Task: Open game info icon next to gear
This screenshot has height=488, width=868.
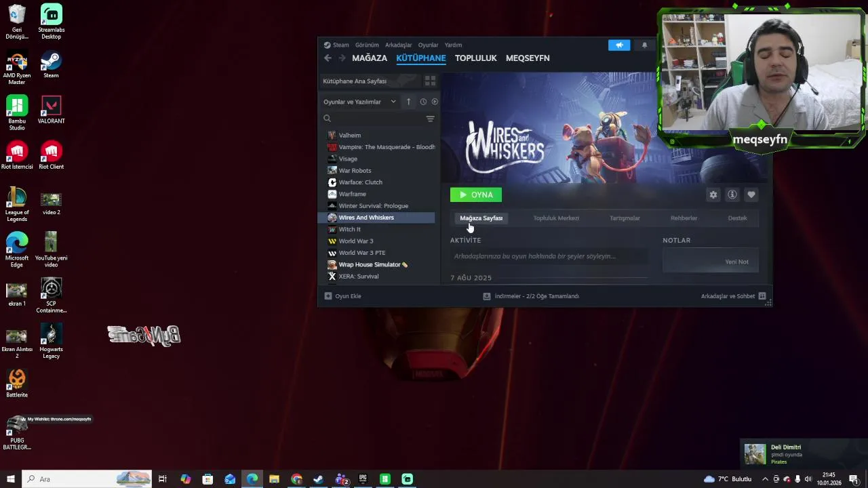Action: click(732, 195)
